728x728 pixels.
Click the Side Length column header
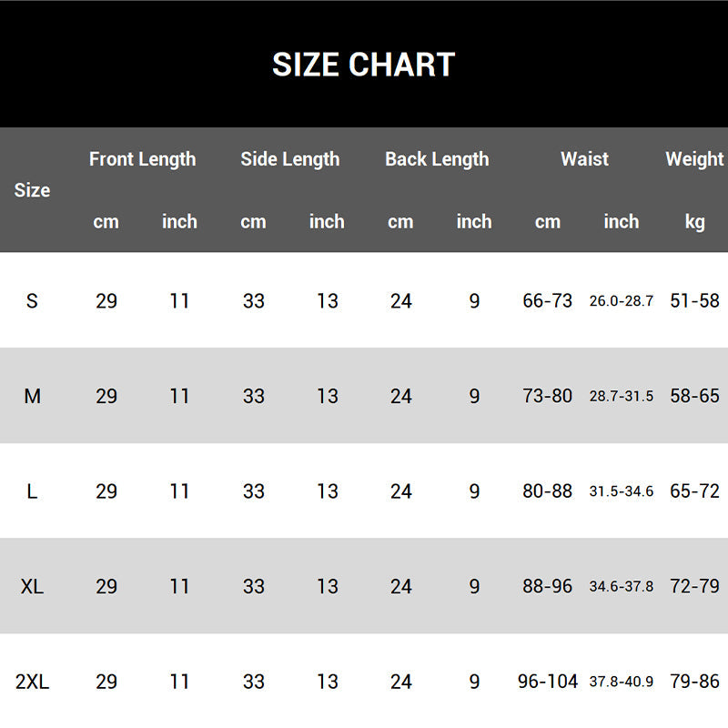pos(289,159)
